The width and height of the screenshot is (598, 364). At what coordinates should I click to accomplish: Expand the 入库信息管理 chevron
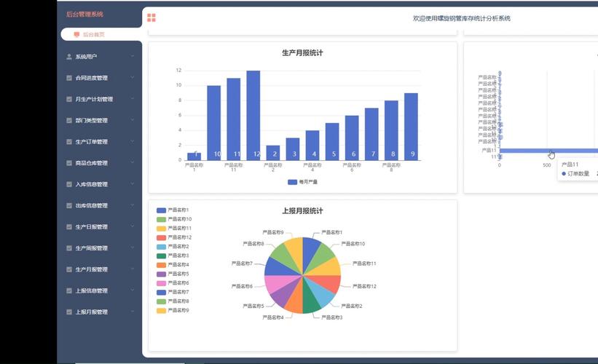point(133,184)
